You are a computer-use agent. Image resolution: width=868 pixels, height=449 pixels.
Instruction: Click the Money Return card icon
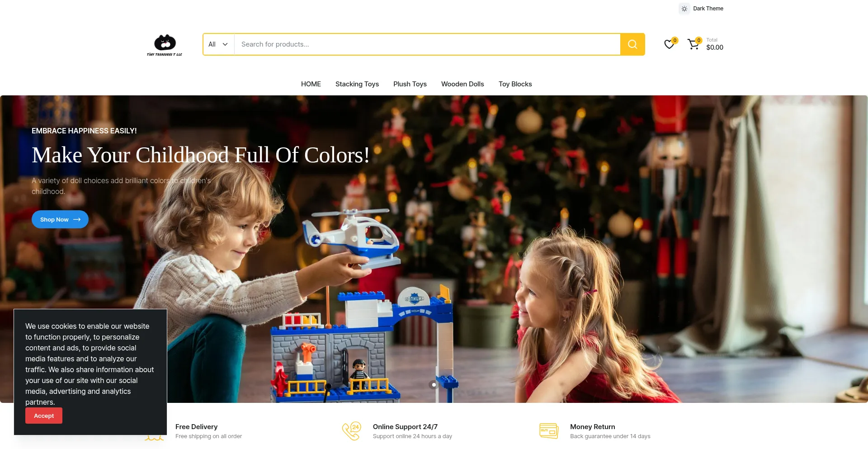549,431
